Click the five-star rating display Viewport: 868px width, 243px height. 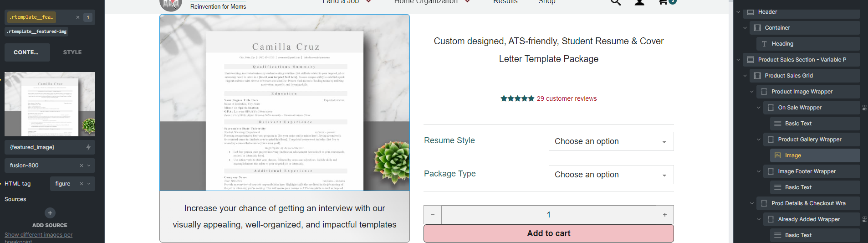point(517,98)
